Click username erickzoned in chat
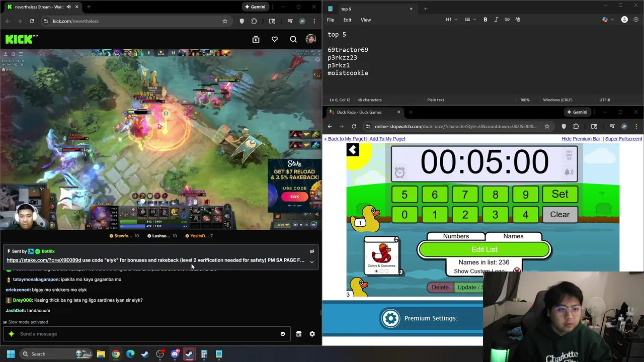Screen dimensions: 644x362 [x=18, y=290]
